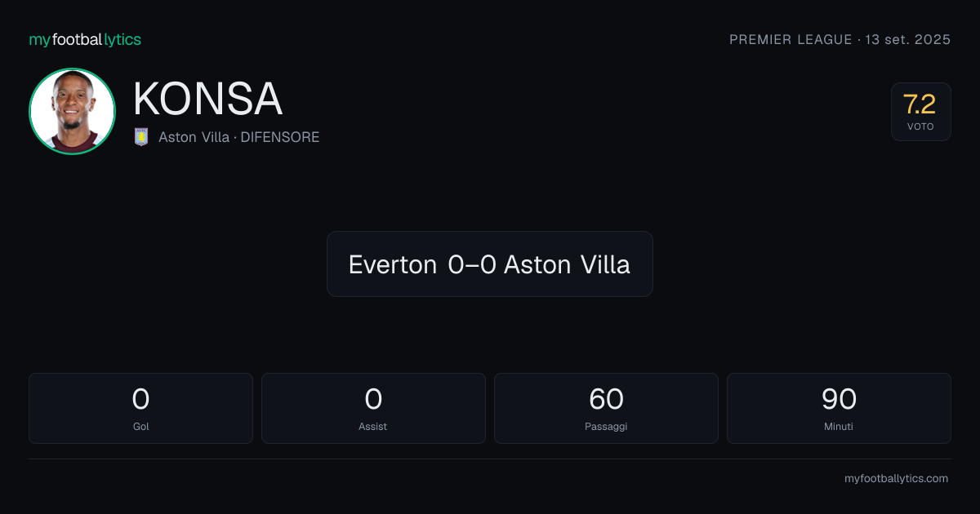The image size is (980, 514).
Task: Click the 60 passes value
Action: point(606,399)
